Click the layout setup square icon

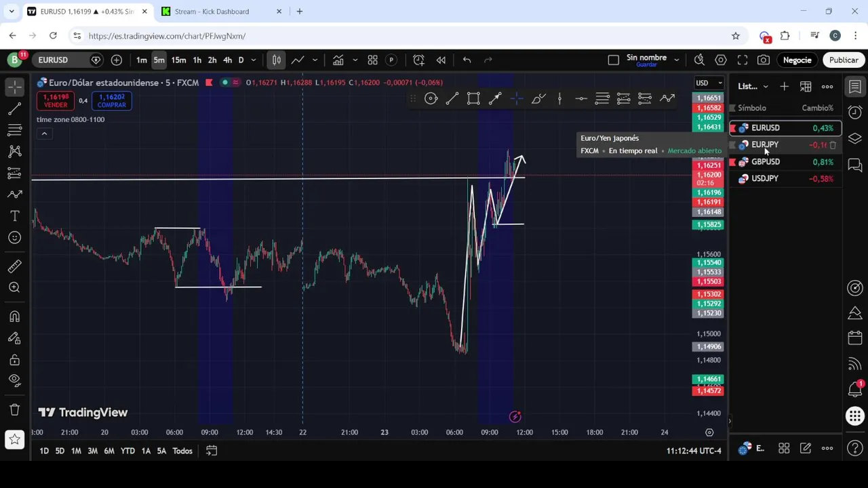(613, 60)
